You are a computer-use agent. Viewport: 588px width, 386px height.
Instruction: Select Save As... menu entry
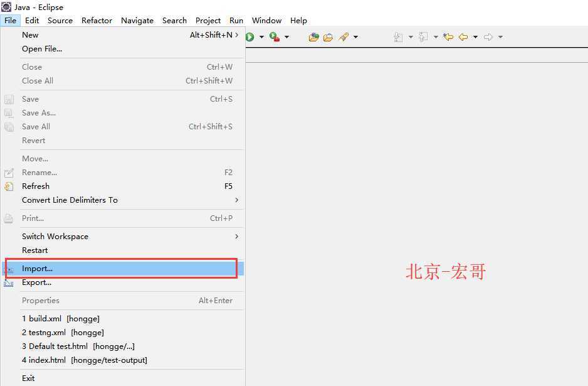pos(123,113)
